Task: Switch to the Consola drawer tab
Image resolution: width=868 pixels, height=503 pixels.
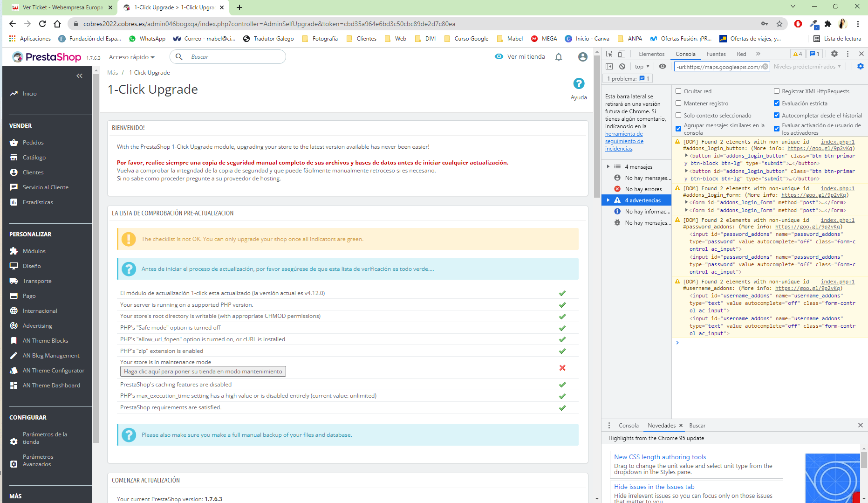Action: pyautogui.click(x=629, y=426)
